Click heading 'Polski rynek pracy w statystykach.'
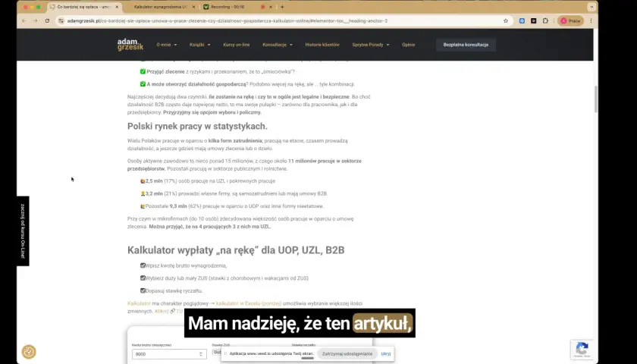 pos(197,127)
